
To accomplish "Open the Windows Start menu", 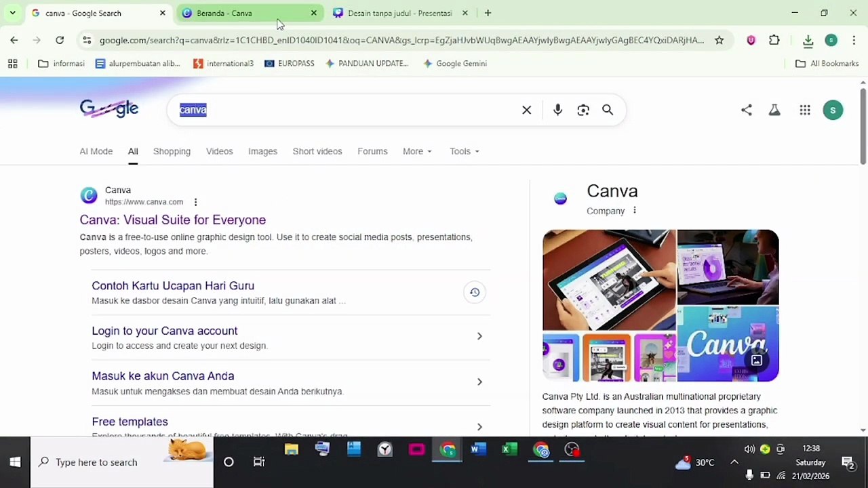I will [x=15, y=462].
